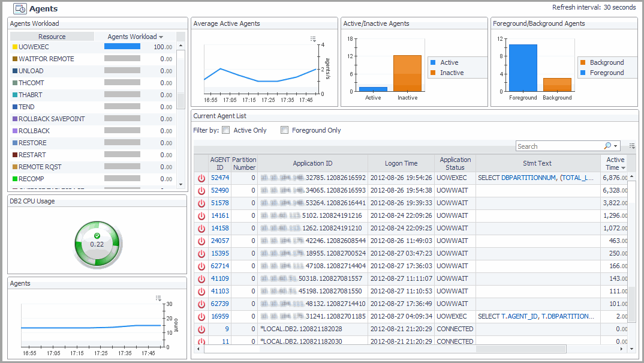The image size is (644, 363).
Task: Open the Agents chart options icon
Action: pyautogui.click(x=158, y=298)
